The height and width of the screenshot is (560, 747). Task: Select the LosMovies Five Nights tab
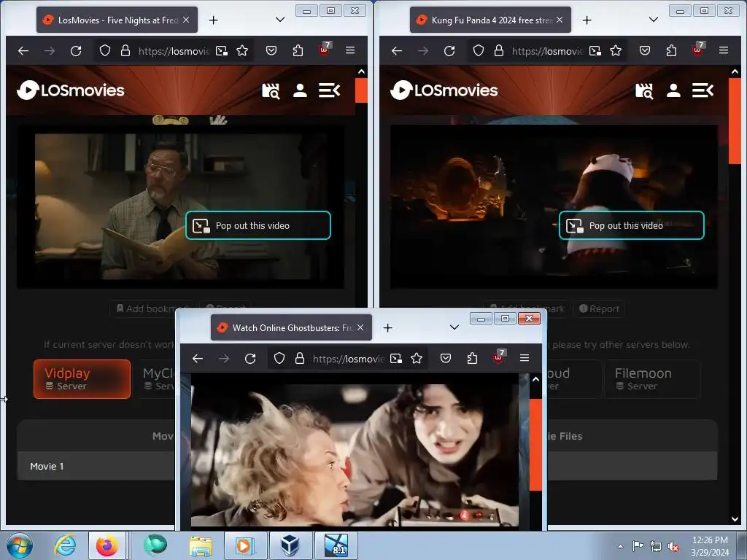117,20
